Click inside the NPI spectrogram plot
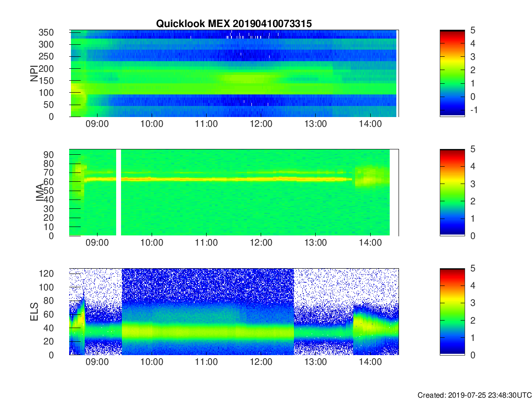Screen dimensions: 532x399 234,73
